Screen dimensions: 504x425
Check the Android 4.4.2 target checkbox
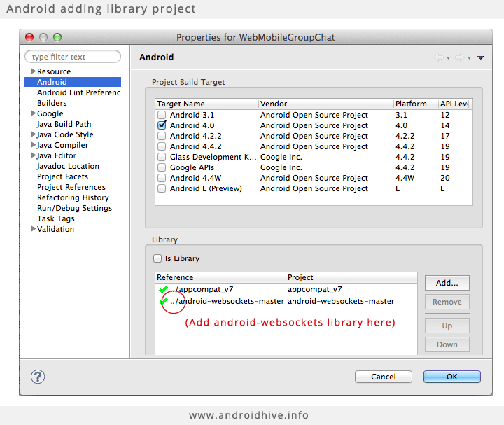point(162,146)
